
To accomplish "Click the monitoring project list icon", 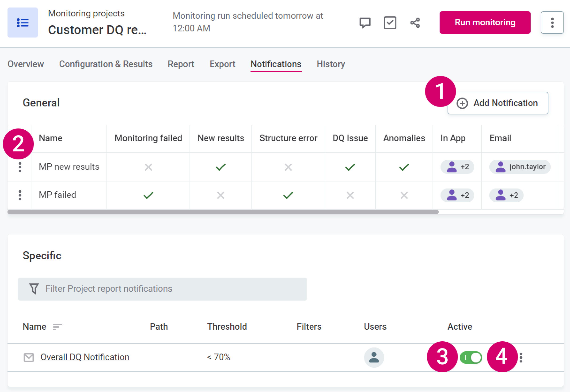I will click(x=23, y=23).
